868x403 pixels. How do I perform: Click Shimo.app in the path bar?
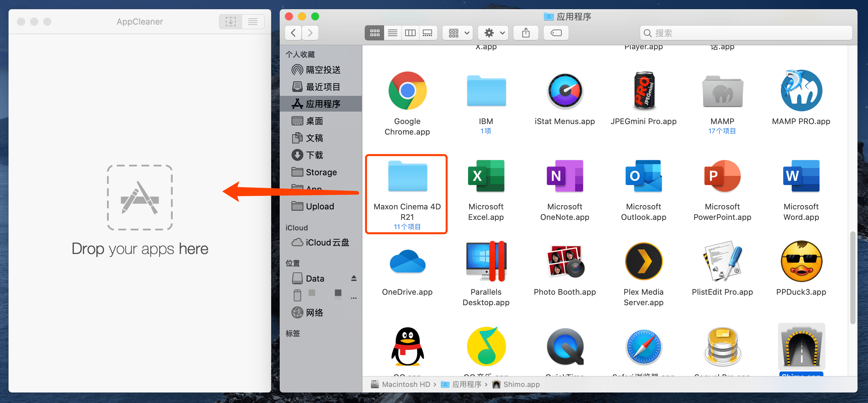[516, 384]
